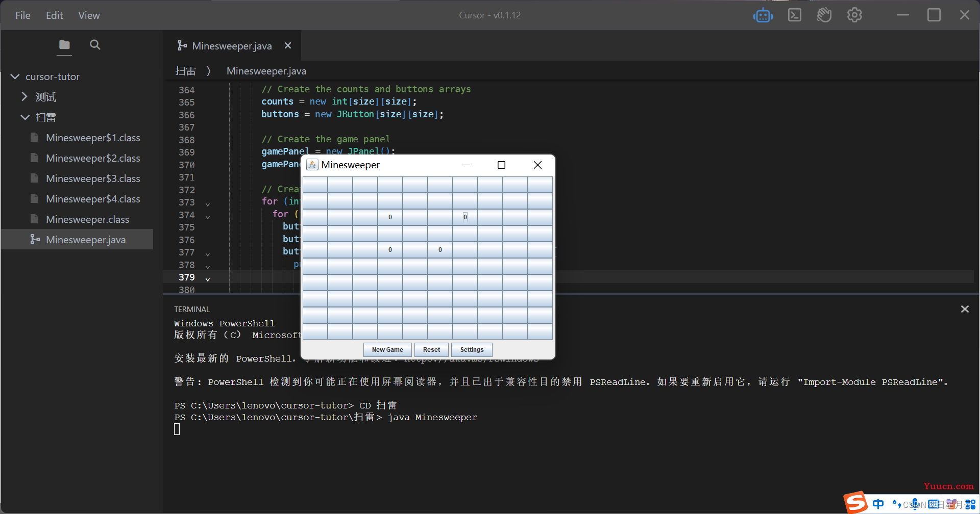Image resolution: width=980 pixels, height=514 pixels.
Task: Switch Sogou Chinese/English mode indicator
Action: click(x=878, y=504)
